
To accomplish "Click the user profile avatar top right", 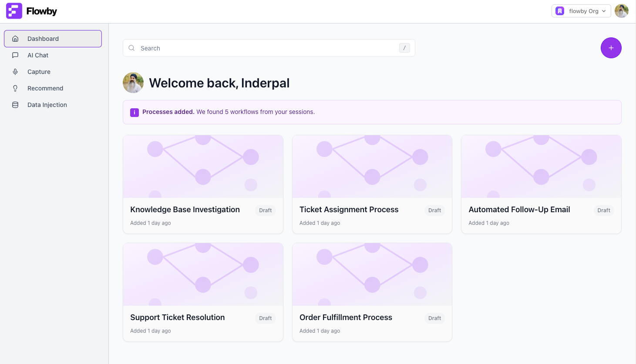I will (x=622, y=11).
